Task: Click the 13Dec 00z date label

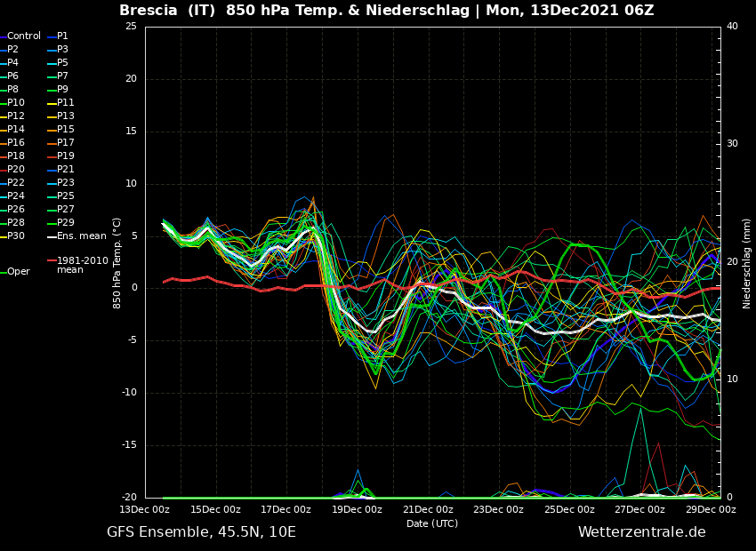Action: tap(145, 509)
